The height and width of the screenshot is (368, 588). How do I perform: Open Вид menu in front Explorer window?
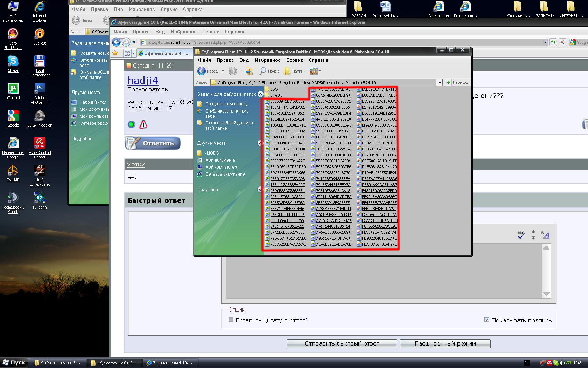coord(244,60)
